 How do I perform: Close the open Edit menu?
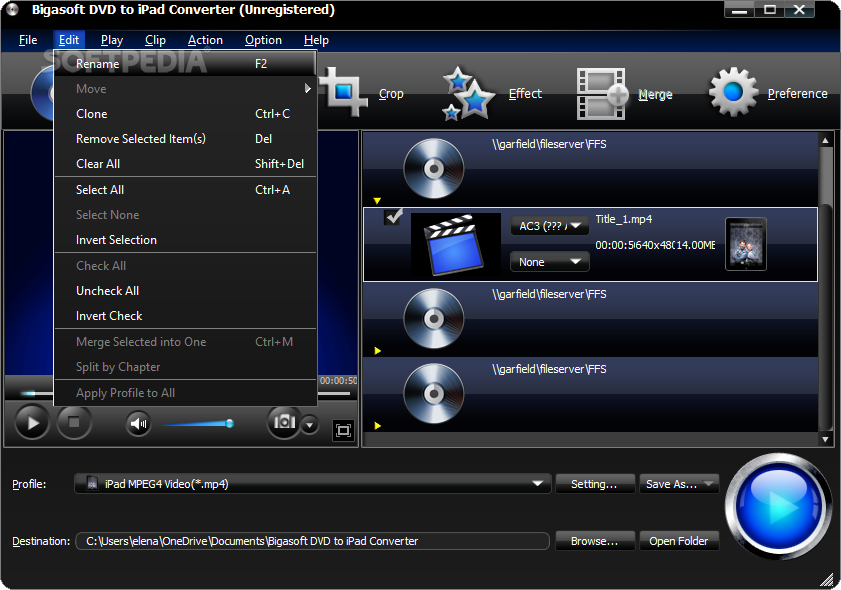pyautogui.click(x=69, y=40)
